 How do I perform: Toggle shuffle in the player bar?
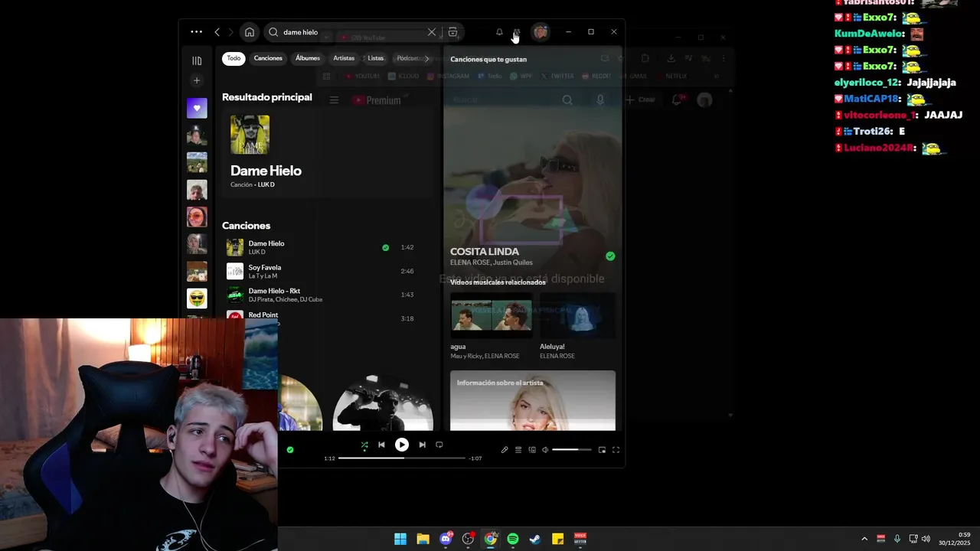pyautogui.click(x=364, y=445)
